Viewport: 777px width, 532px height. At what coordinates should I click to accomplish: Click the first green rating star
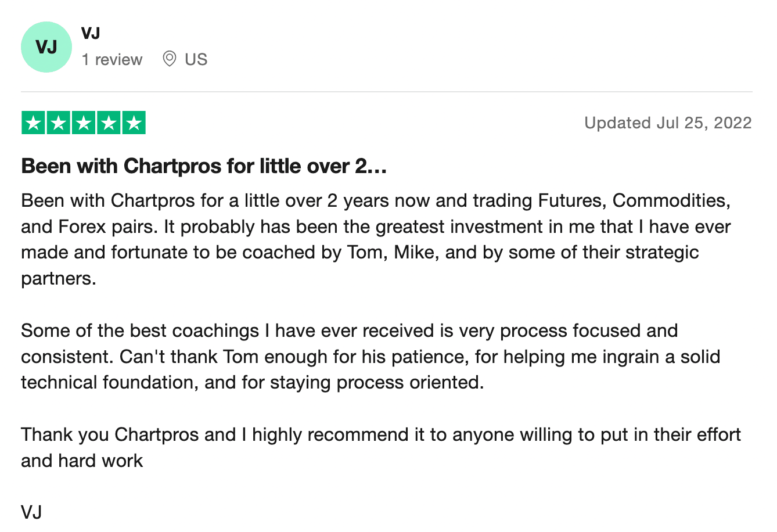tap(34, 123)
